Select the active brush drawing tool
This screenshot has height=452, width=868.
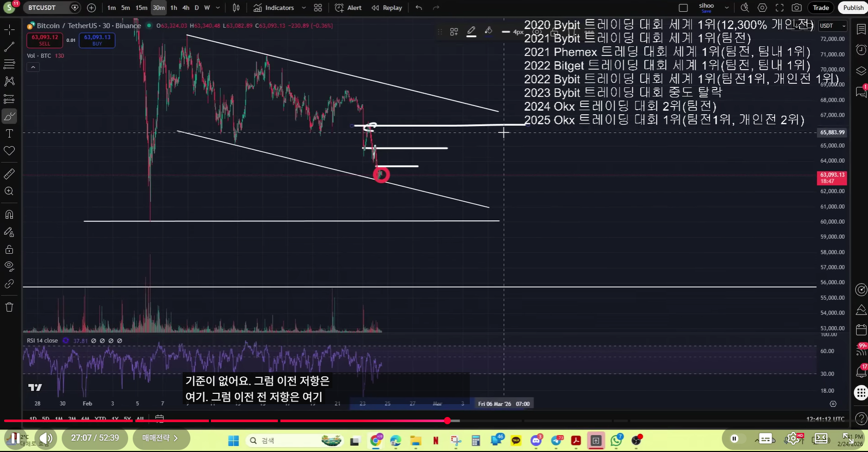[9, 116]
